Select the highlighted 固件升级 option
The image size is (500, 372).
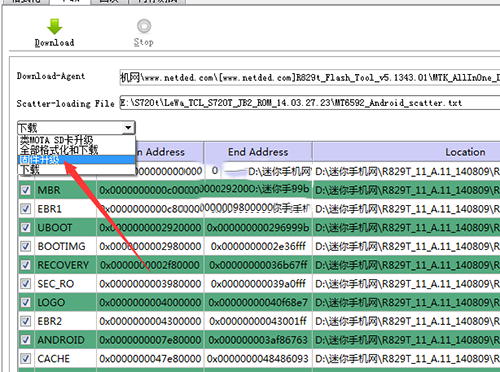[x=76, y=160]
